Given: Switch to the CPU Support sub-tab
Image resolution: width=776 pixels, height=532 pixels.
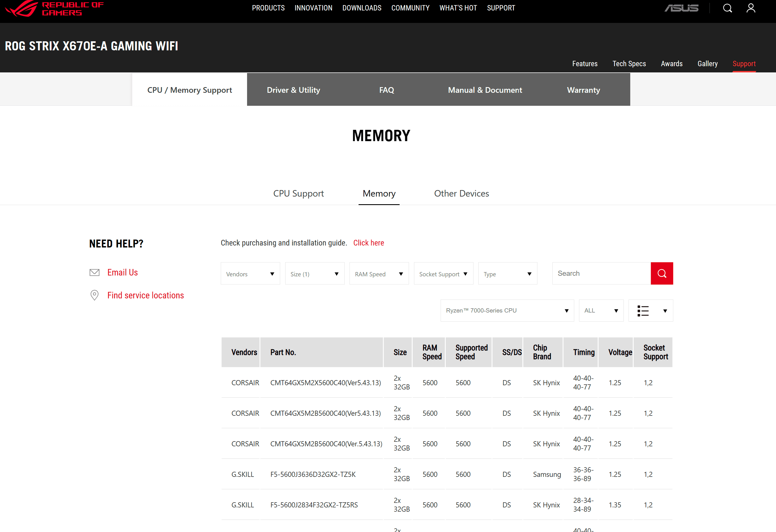Looking at the screenshot, I should point(299,193).
